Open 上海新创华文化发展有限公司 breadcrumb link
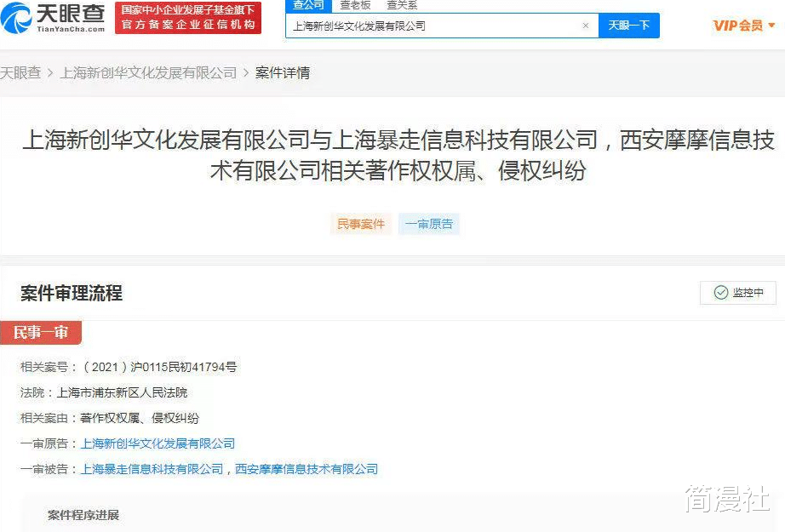This screenshot has height=532, width=785. pos(148,73)
